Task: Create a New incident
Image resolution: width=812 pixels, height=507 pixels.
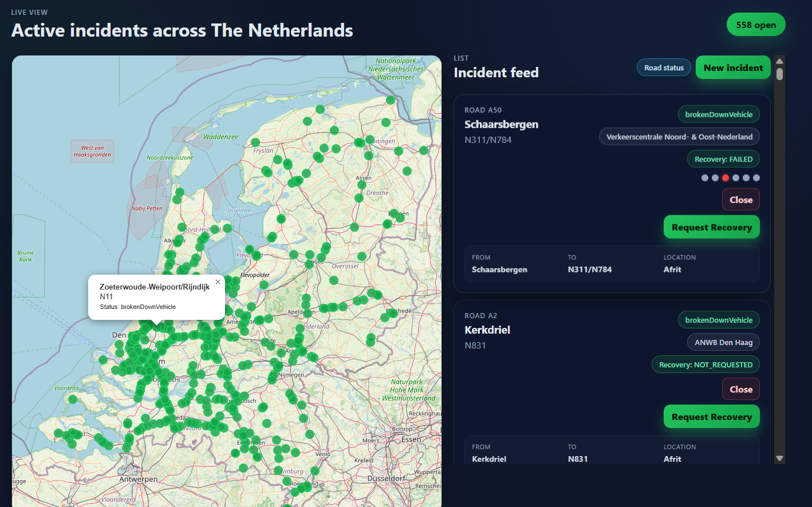Action: pyautogui.click(x=733, y=68)
